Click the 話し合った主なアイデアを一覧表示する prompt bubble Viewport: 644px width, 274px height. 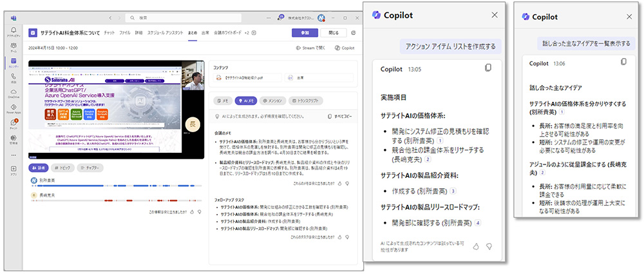tap(585, 43)
